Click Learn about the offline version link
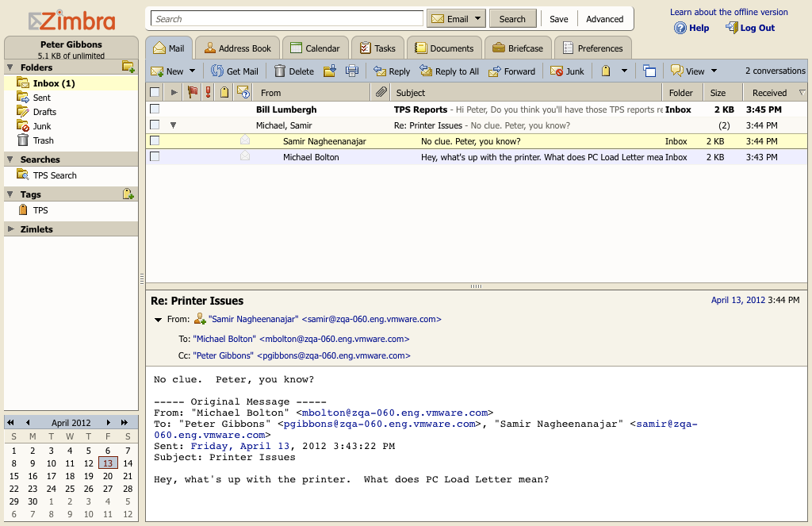Screen dimensions: 812x526 coord(729,11)
